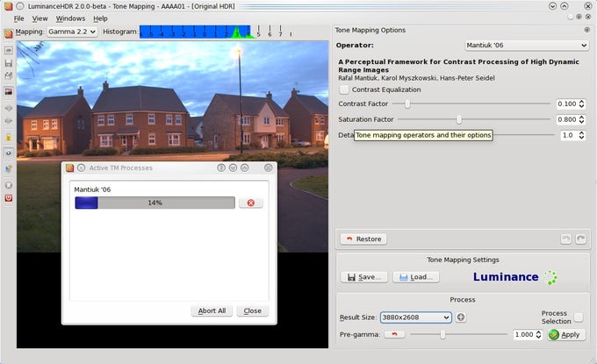
Task: Click the Apply button
Action: click(566, 334)
